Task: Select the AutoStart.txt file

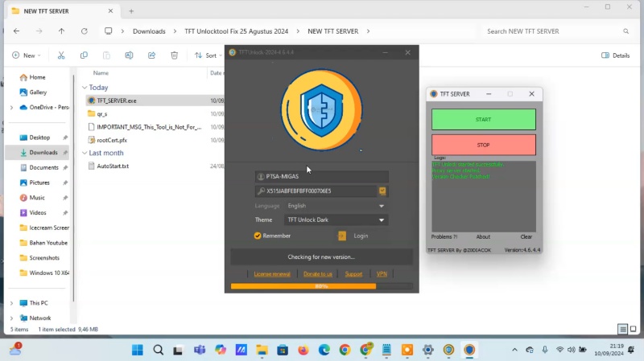Action: (x=113, y=166)
